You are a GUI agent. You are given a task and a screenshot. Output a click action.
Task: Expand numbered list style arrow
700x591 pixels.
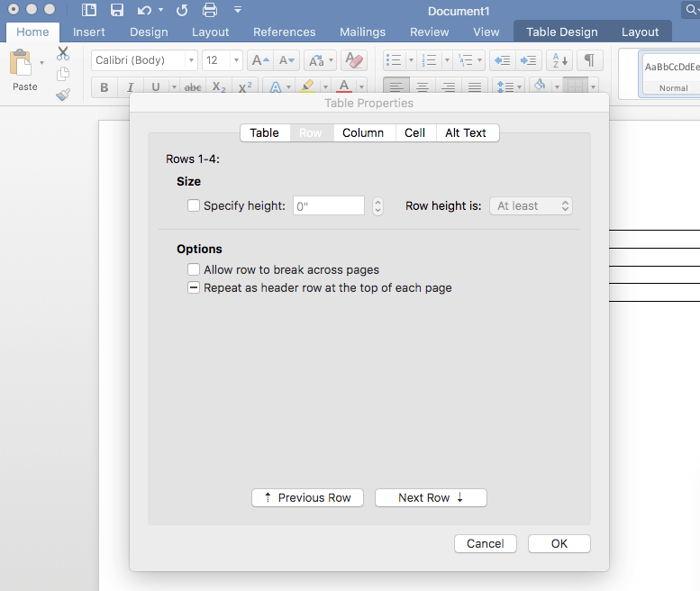(447, 60)
